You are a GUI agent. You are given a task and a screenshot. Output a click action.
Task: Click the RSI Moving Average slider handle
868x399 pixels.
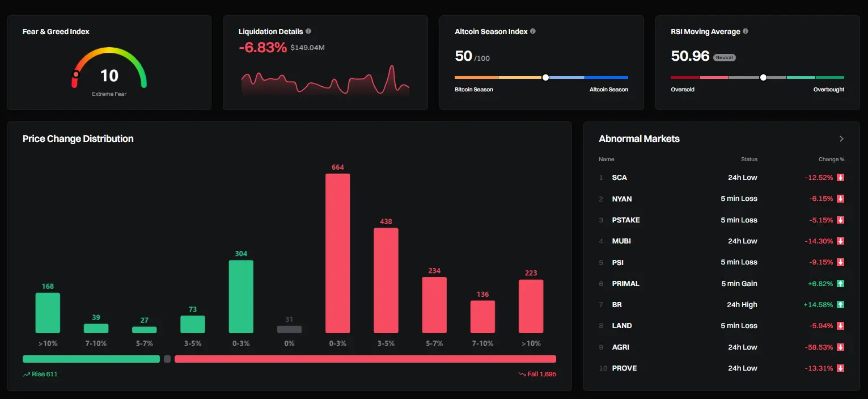click(x=763, y=77)
